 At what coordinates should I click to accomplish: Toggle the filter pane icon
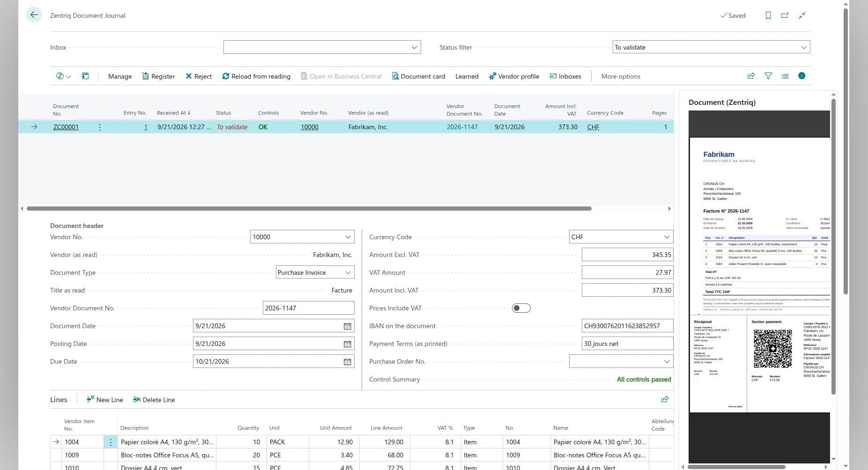[x=768, y=76]
